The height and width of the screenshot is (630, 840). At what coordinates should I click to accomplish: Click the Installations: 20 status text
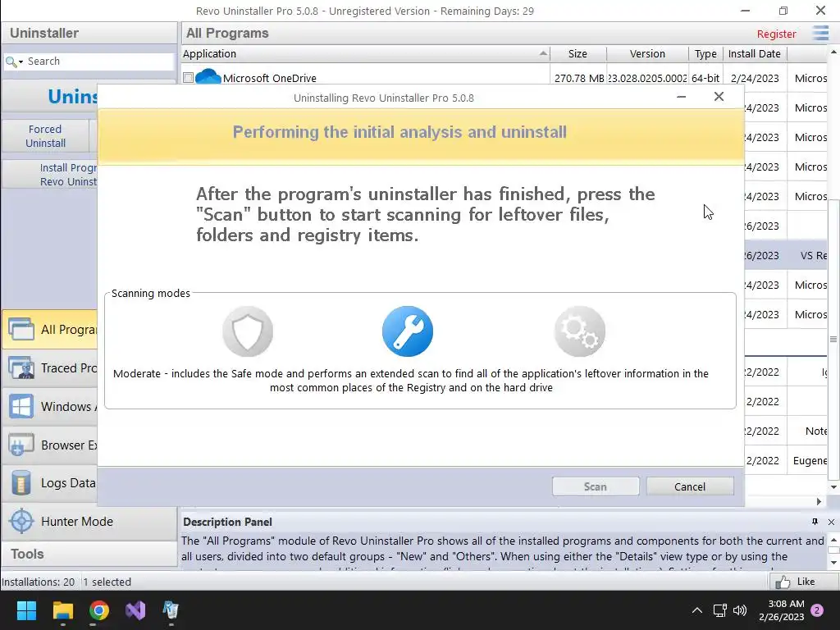pyautogui.click(x=38, y=582)
